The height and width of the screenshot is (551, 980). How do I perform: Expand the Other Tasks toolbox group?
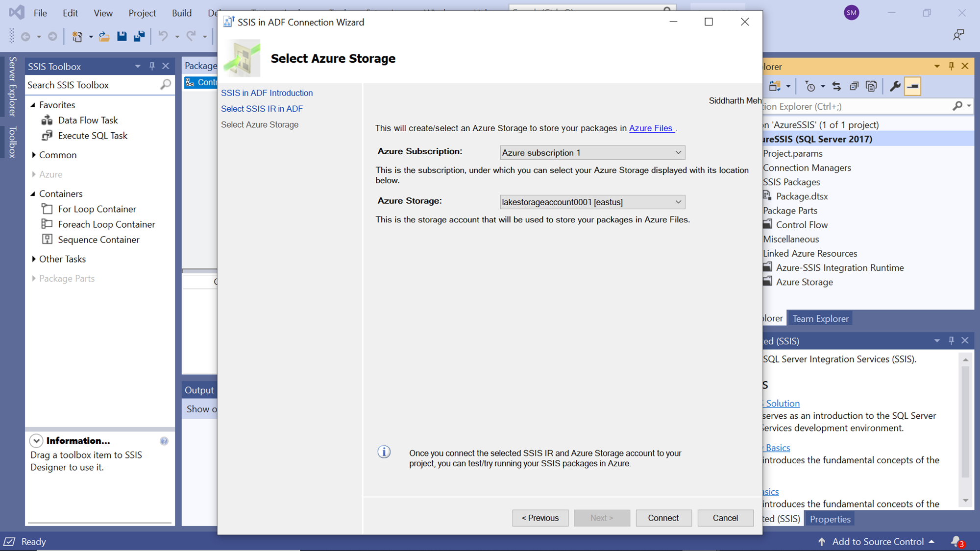coord(34,259)
